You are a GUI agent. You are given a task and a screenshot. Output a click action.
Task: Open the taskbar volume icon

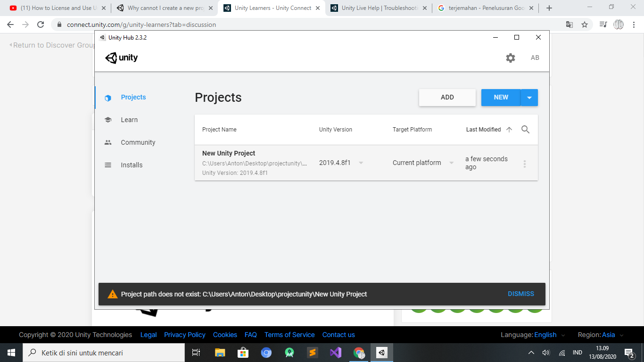tap(546, 353)
